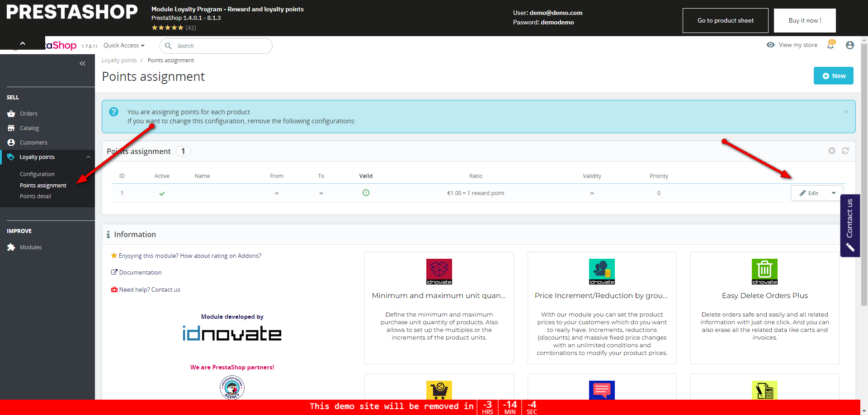The width and height of the screenshot is (868, 415).
Task: Click Go to product sheet button
Action: (726, 20)
